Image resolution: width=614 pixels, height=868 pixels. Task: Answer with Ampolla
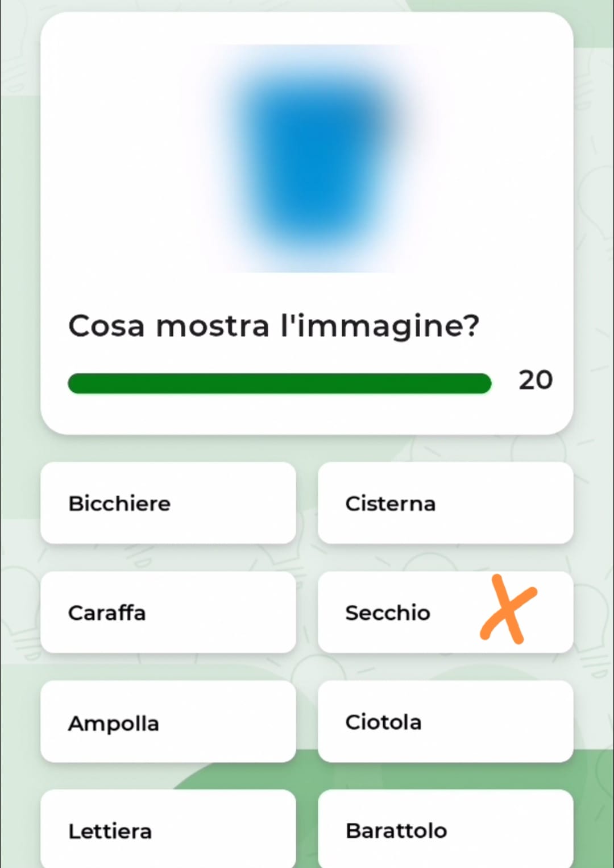[x=168, y=721]
